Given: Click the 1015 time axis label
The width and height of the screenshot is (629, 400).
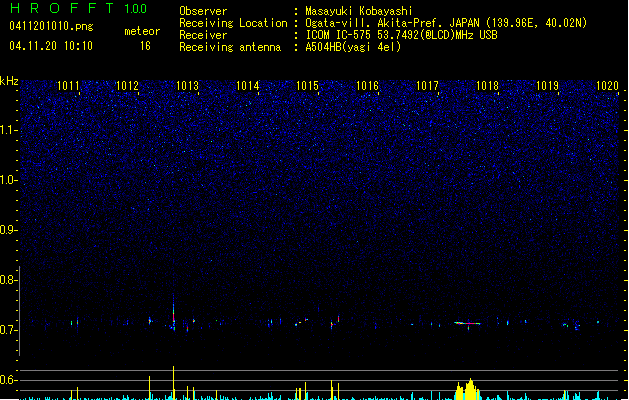Looking at the screenshot, I should [307, 86].
